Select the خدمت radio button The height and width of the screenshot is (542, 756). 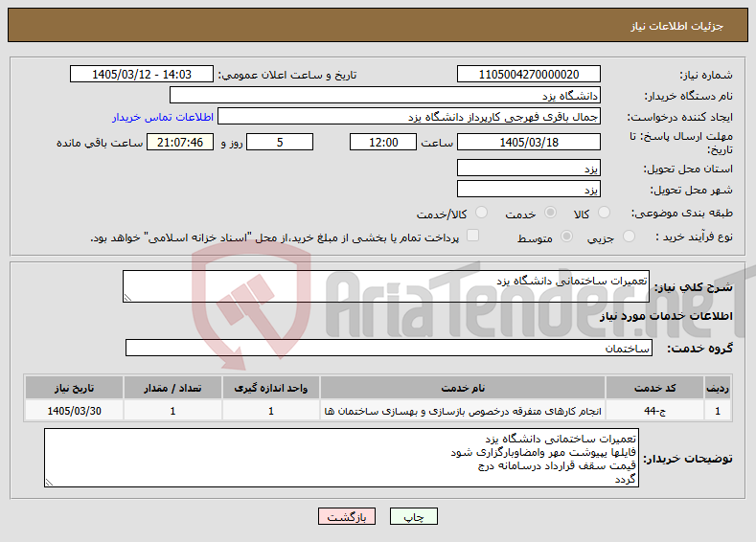(550, 213)
